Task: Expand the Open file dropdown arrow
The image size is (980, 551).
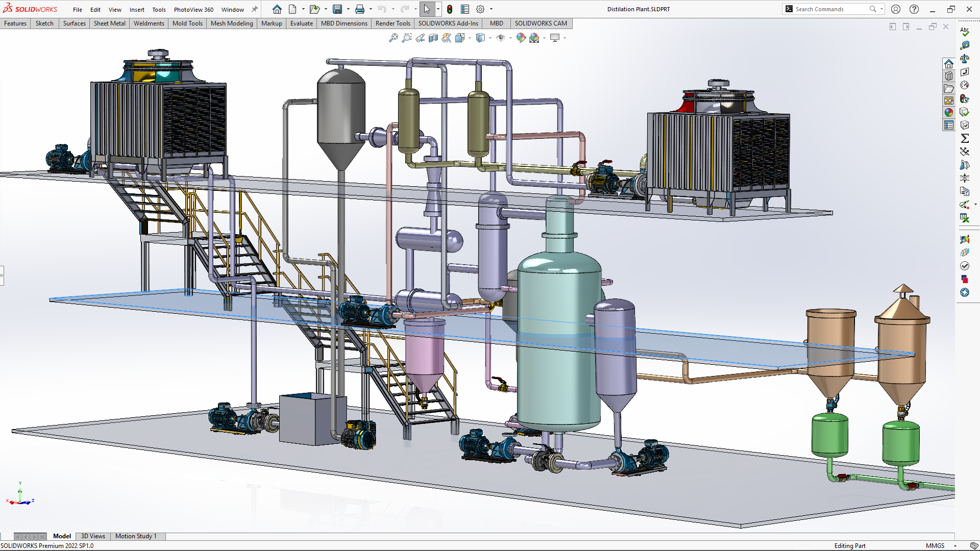Action: pos(326,9)
